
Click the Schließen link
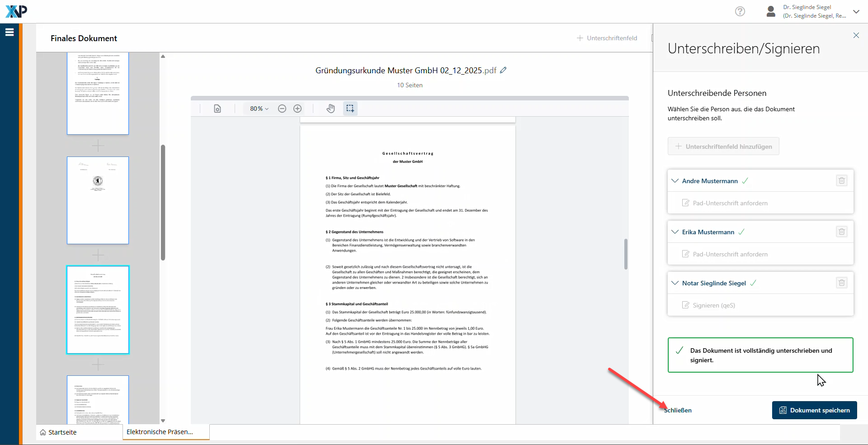(678, 410)
